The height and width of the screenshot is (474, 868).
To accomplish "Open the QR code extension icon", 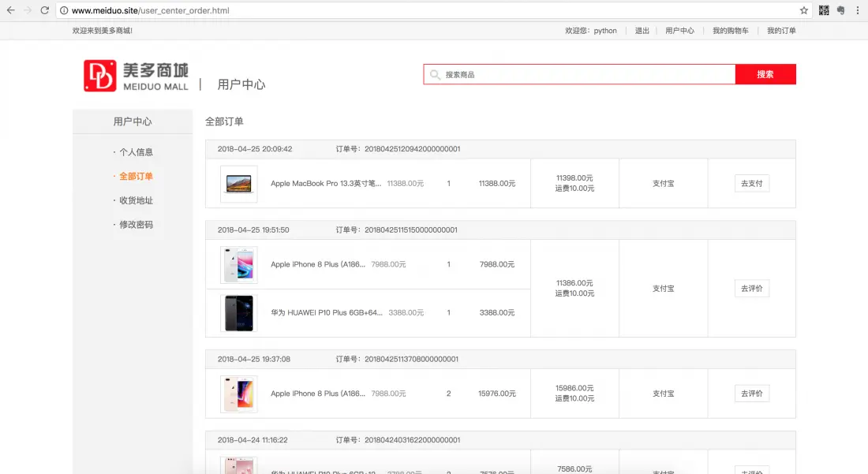I will (824, 10).
